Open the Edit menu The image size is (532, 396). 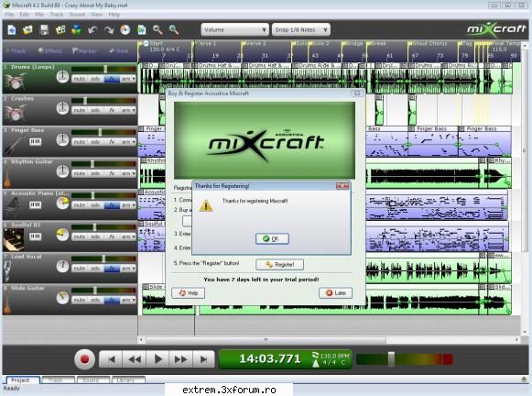point(24,15)
